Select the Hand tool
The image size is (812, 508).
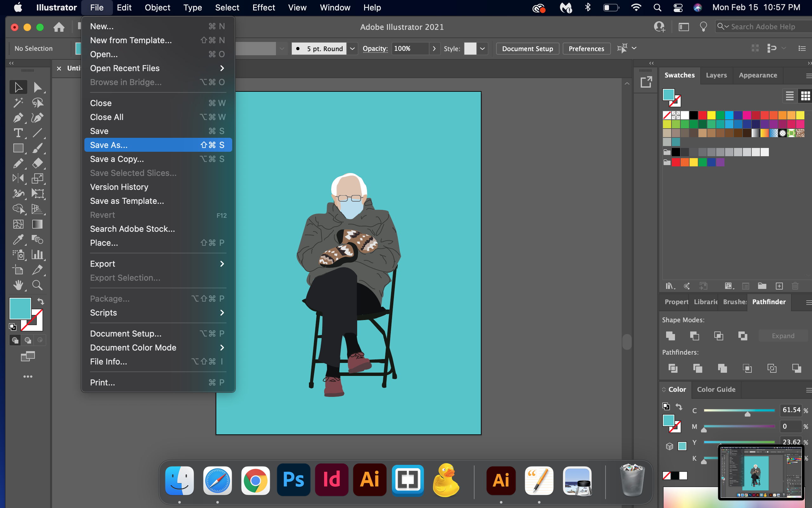point(18,285)
